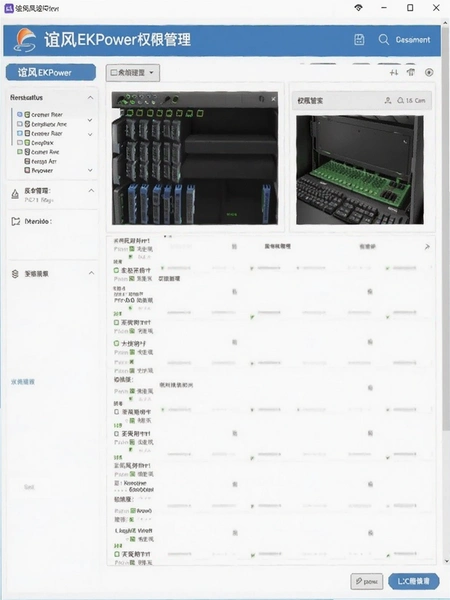Image resolution: width=450 pixels, height=600 pixels.
Task: Click the bell icon next to 16 Cm
Action: point(400,100)
